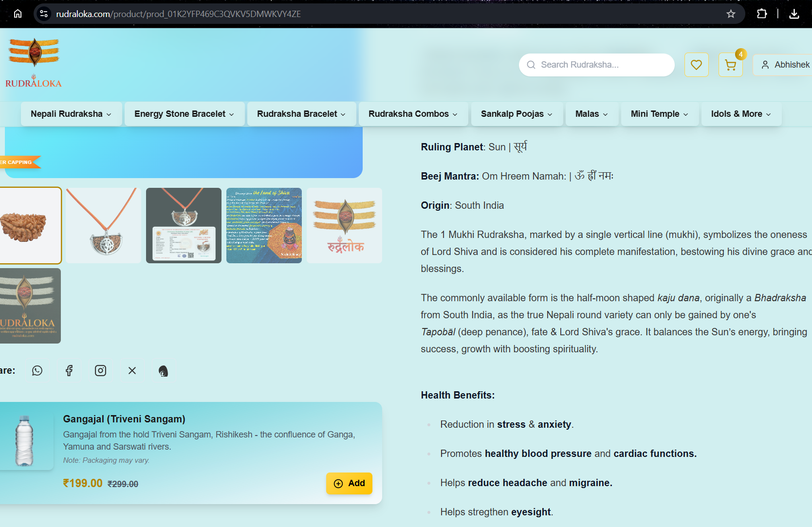Image resolution: width=812 pixels, height=527 pixels.
Task: Expand the Malas menu
Action: coord(591,114)
